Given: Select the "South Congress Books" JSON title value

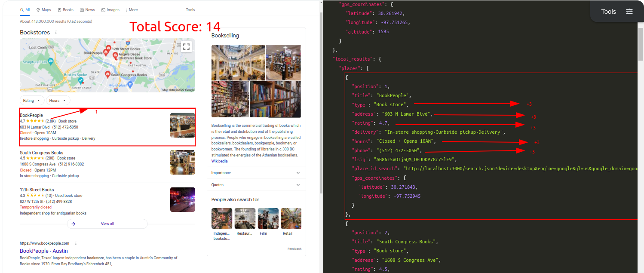Looking at the screenshot, I should pyautogui.click(x=407, y=242).
